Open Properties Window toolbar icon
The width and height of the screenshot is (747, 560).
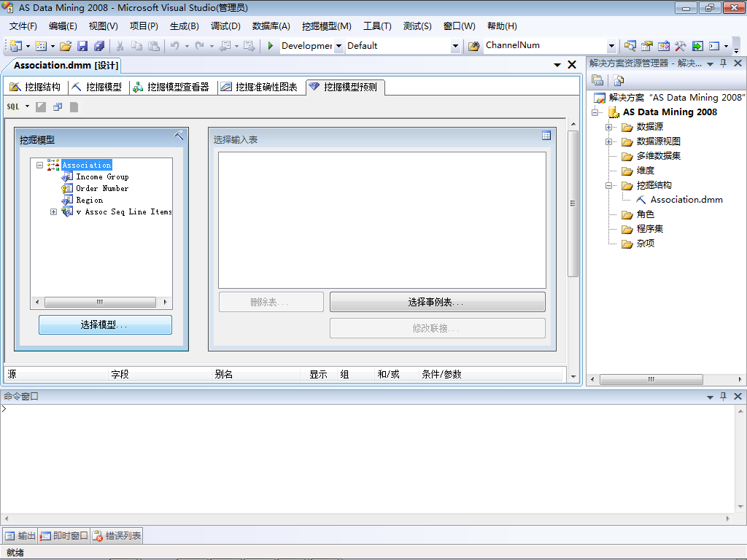[646, 46]
